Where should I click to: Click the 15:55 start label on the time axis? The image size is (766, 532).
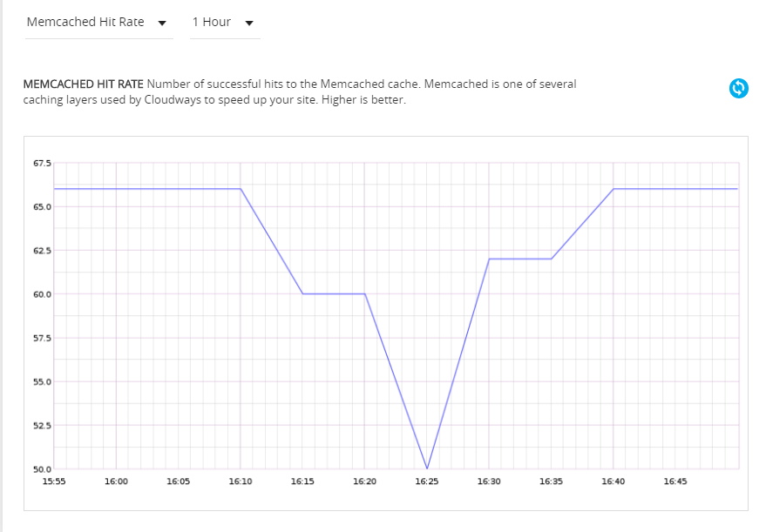[54, 481]
